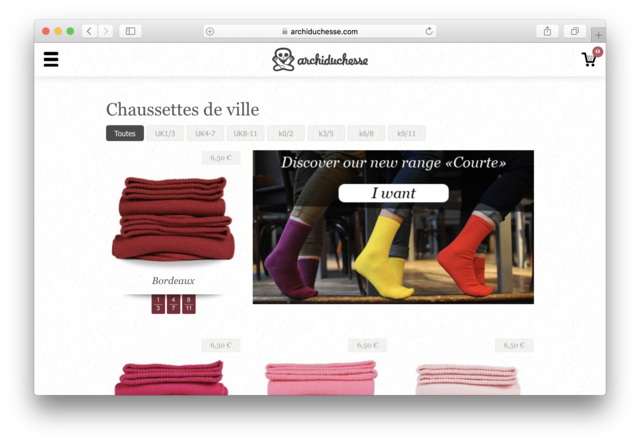Viewport: 640px width, 444px height.
Task: Reload the page with the refresh icon
Action: (429, 31)
